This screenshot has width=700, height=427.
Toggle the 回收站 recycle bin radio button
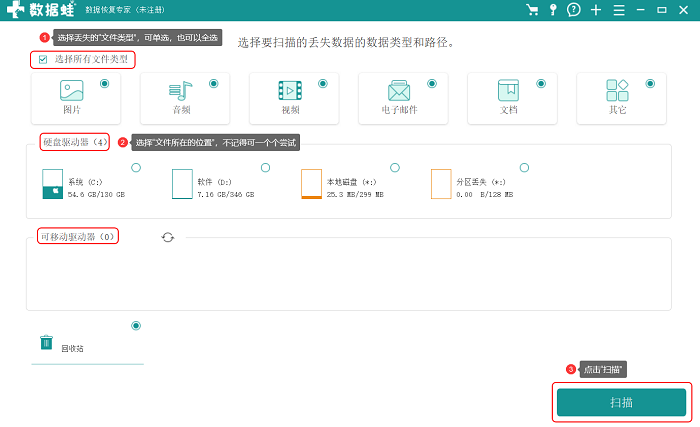pos(136,326)
